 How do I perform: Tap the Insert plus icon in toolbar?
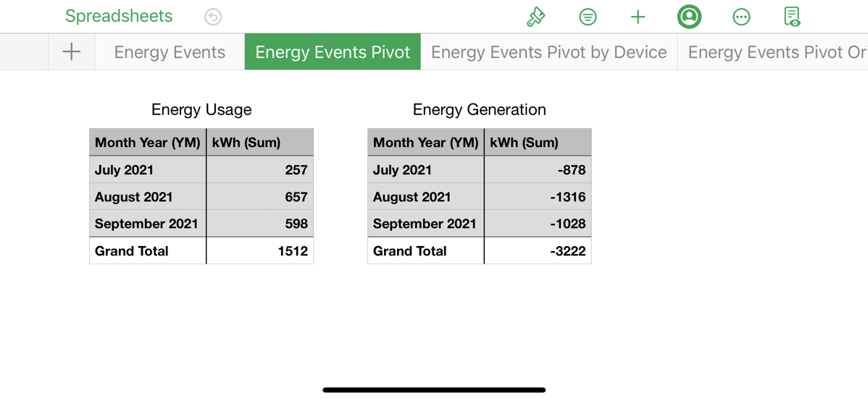coord(638,17)
